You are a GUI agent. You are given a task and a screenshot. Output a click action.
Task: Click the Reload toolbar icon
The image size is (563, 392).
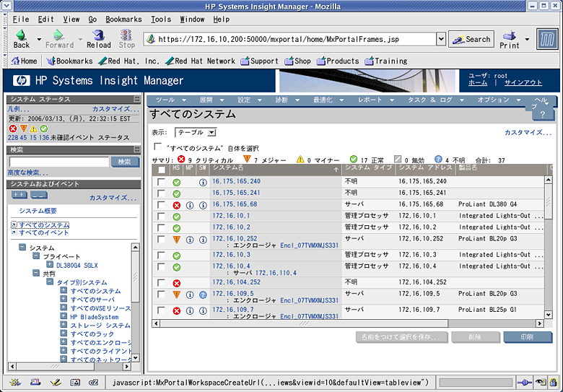[x=98, y=35]
